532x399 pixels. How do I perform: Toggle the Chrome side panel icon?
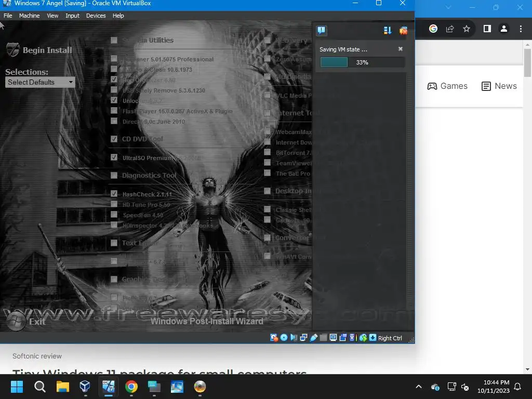coord(487,29)
